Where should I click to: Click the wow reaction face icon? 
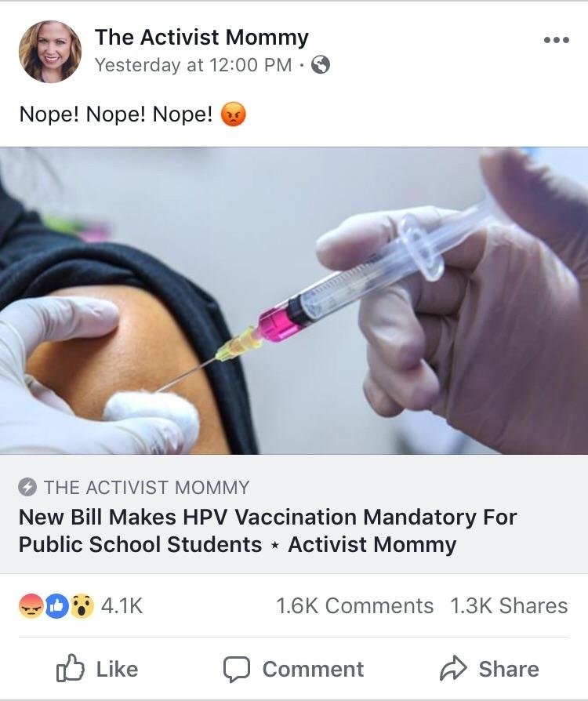tap(82, 606)
